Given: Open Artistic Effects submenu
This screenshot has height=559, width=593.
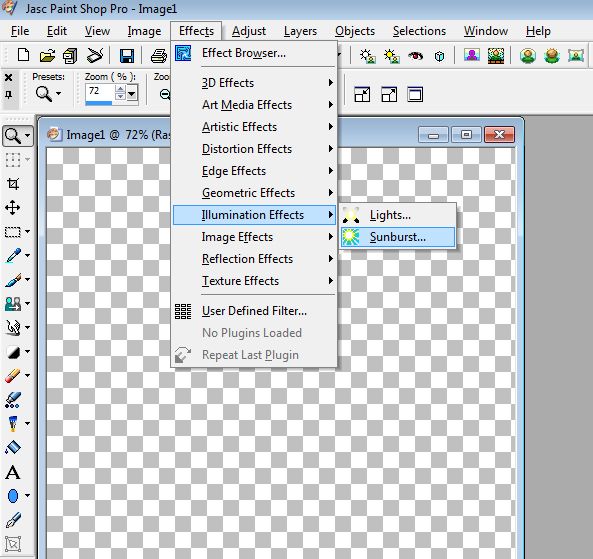Looking at the screenshot, I should pos(254,127).
